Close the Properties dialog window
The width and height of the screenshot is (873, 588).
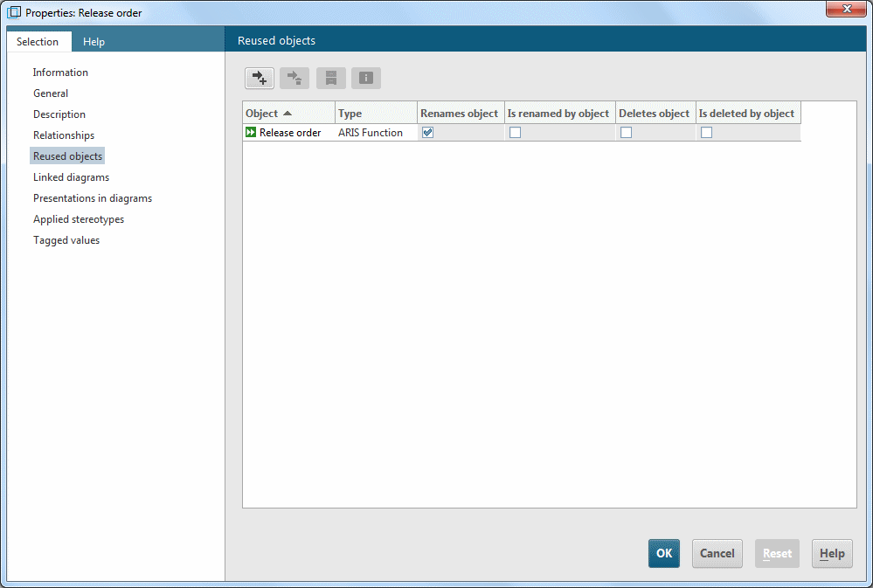click(846, 9)
